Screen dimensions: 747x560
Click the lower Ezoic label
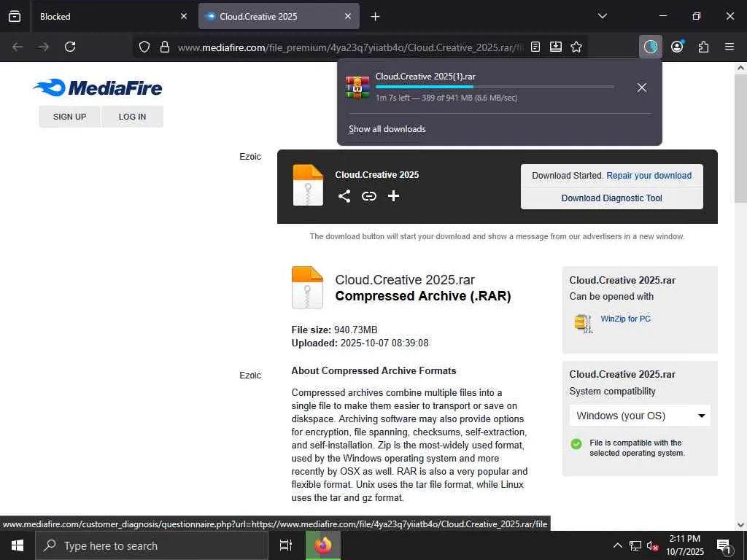pos(250,376)
